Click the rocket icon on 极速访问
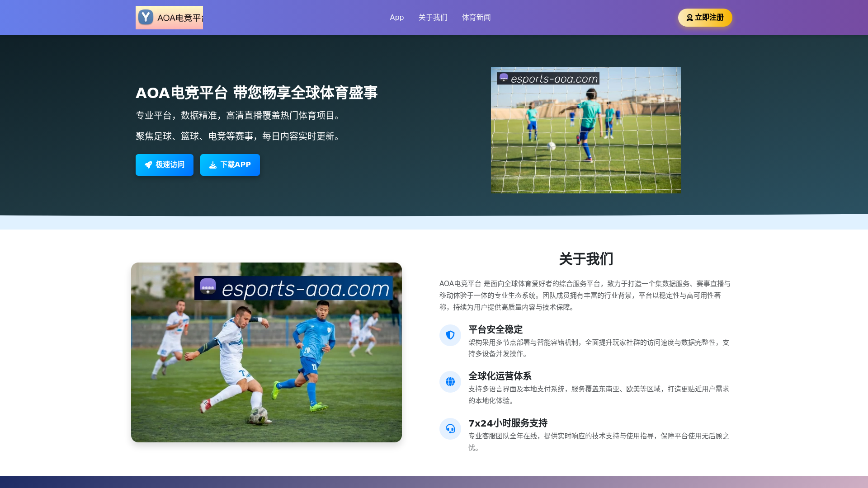The height and width of the screenshot is (488, 868). 148,165
